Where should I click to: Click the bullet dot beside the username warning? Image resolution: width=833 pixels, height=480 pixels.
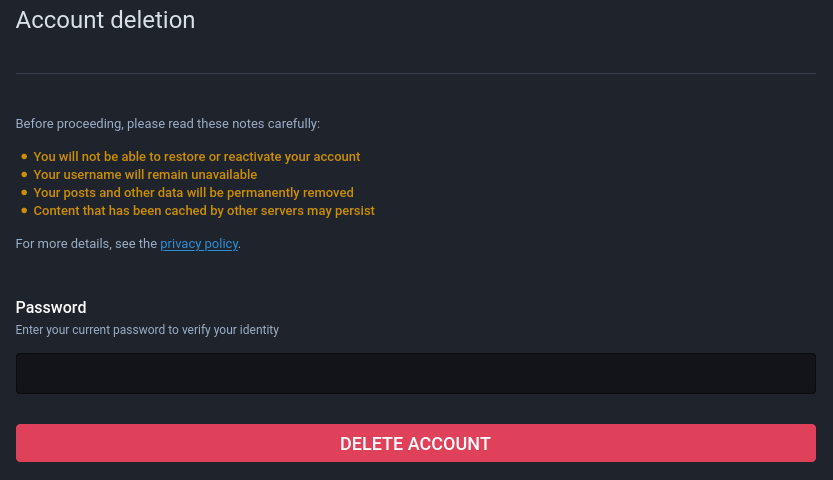(24, 175)
